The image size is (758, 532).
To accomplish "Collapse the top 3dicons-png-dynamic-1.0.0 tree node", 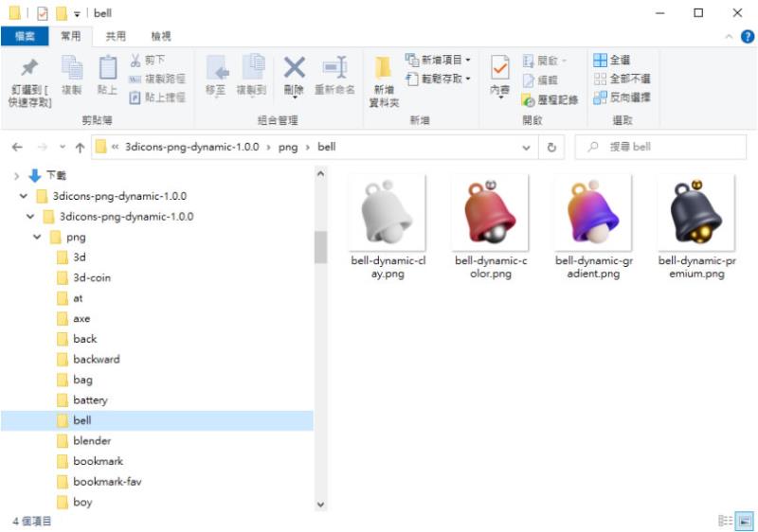I will 23,197.
